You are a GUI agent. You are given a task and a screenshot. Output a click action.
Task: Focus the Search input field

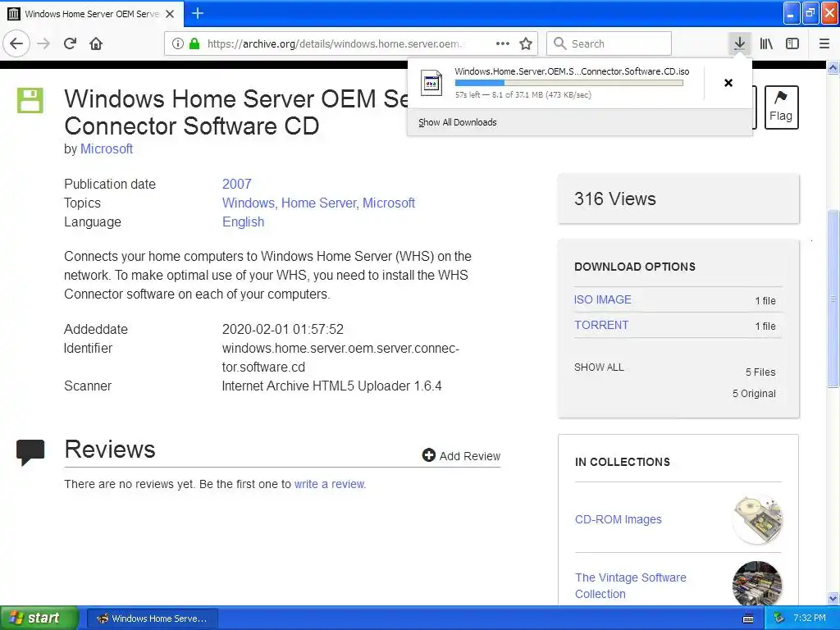pos(609,43)
